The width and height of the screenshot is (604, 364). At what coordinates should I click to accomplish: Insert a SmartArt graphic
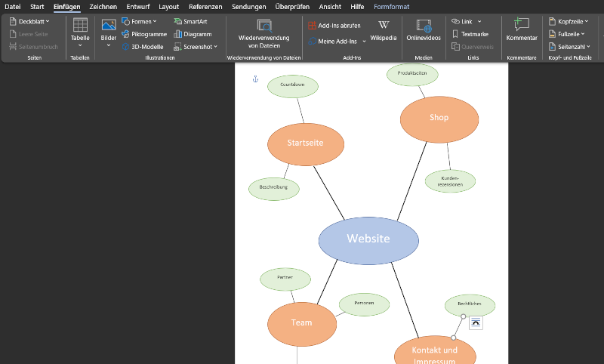click(x=190, y=22)
